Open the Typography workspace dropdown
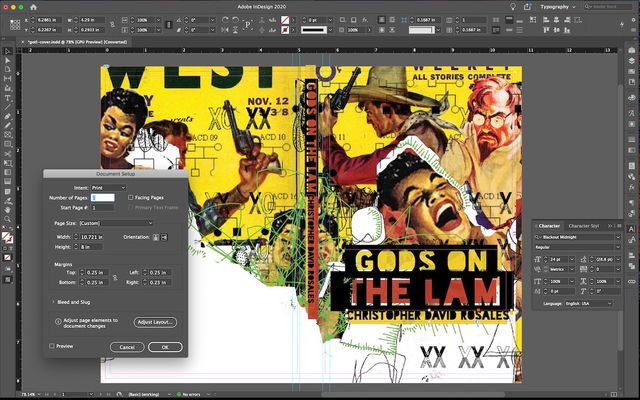The height and width of the screenshot is (400, 640). point(557,7)
